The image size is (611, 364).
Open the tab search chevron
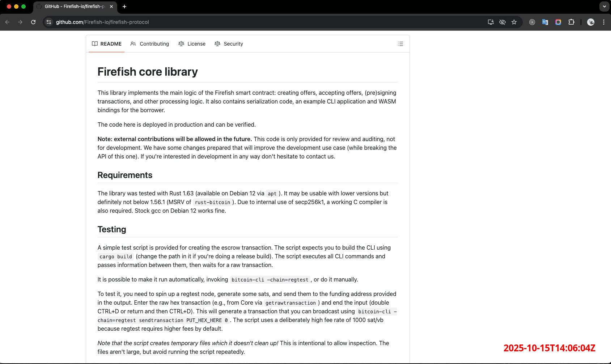click(x=604, y=6)
